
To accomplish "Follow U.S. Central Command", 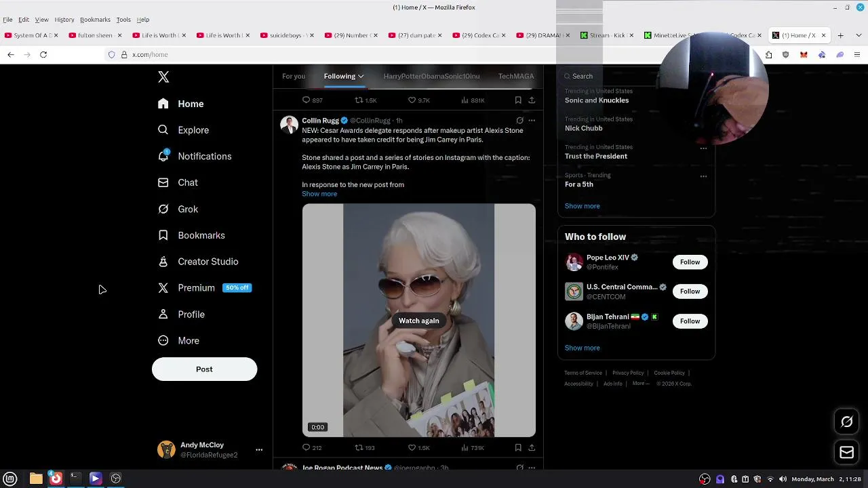I will (x=690, y=291).
